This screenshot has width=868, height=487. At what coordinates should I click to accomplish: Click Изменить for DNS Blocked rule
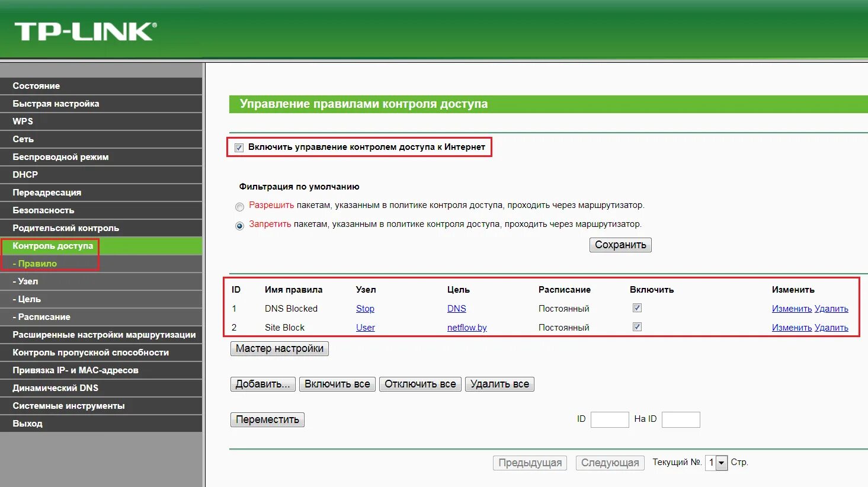792,309
